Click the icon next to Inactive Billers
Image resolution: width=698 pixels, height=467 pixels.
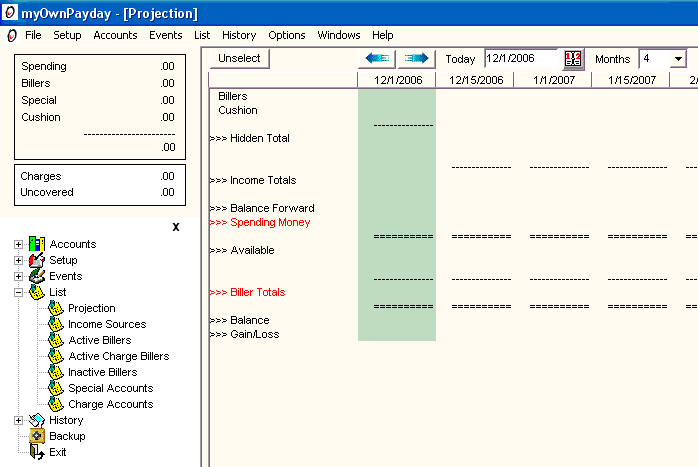(x=56, y=372)
